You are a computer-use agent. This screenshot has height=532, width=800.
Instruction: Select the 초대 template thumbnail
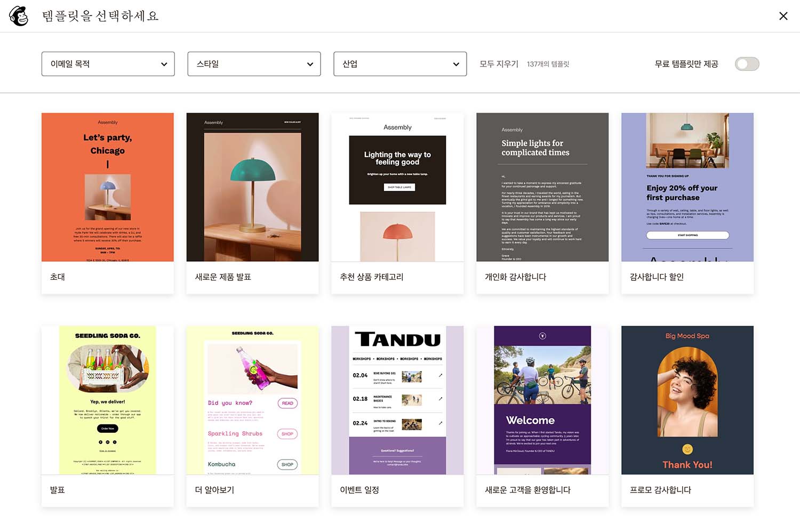[x=108, y=187]
